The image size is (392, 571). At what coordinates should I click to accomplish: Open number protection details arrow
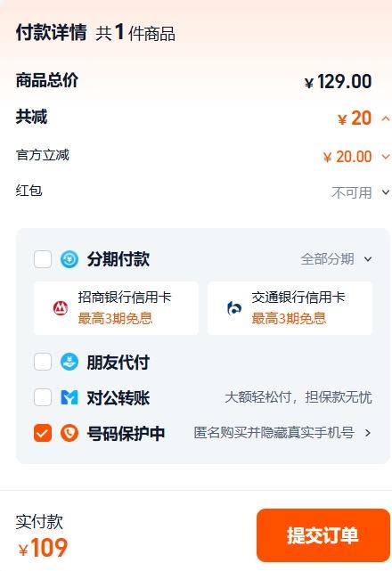tap(368, 433)
